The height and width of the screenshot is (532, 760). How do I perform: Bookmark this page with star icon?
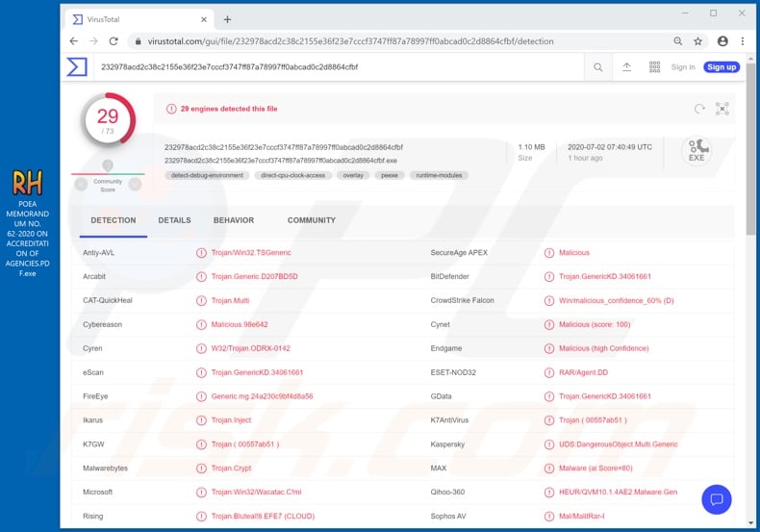698,41
